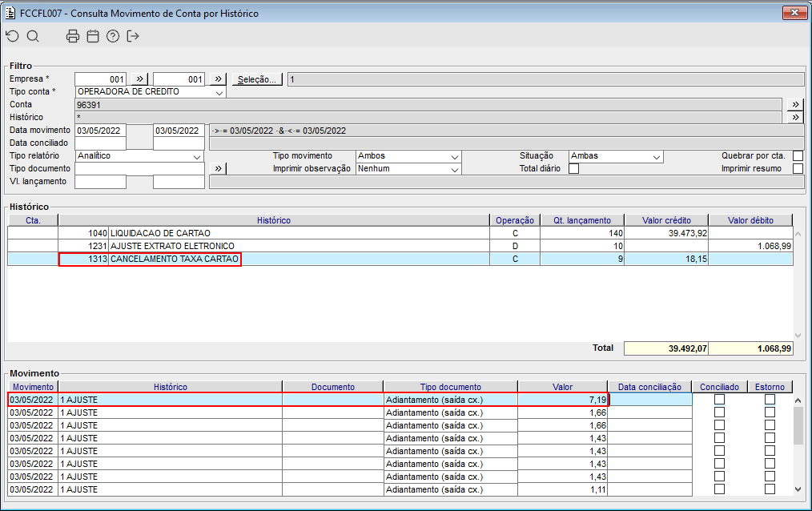The image size is (812, 511).
Task: Enable the Total diário checkbox
Action: click(x=573, y=168)
